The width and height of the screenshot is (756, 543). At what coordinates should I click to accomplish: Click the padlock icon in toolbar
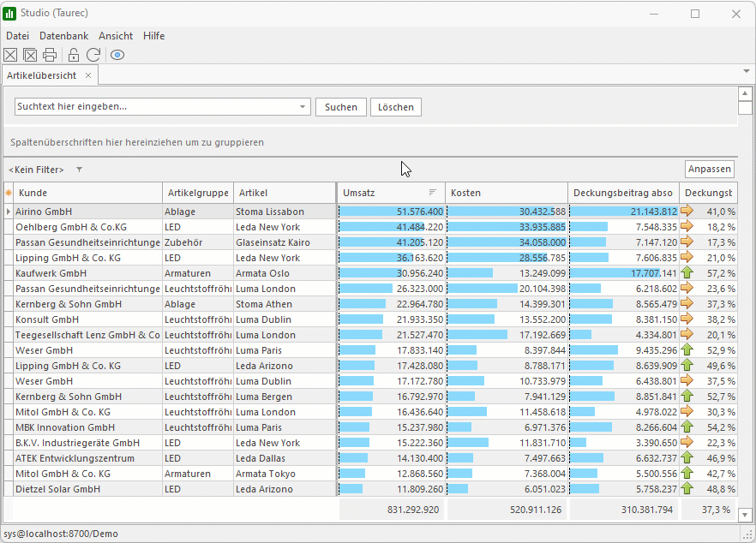pyautogui.click(x=74, y=55)
